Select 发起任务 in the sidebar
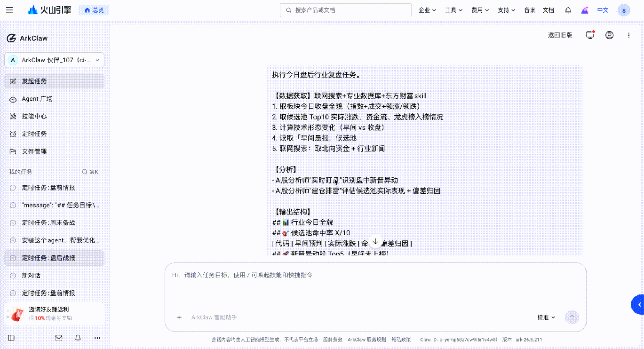This screenshot has width=644, height=349. click(55, 81)
